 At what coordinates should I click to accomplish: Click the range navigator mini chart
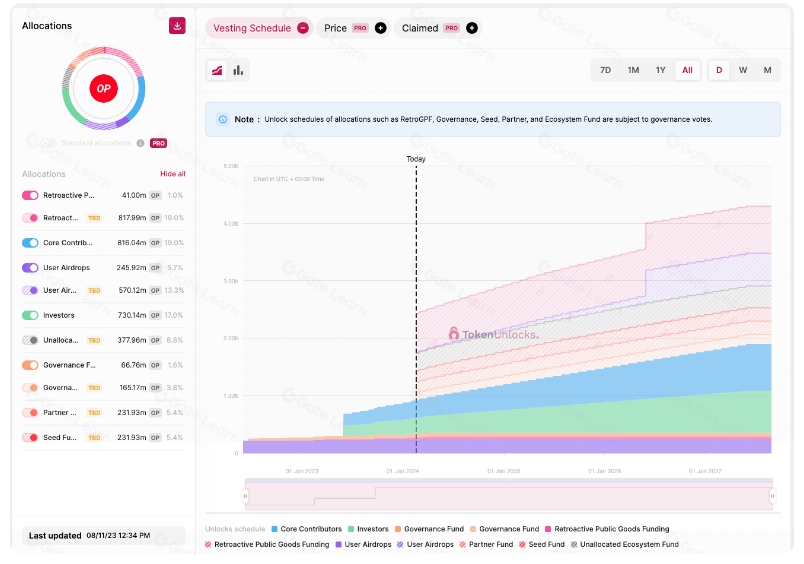coord(509,495)
